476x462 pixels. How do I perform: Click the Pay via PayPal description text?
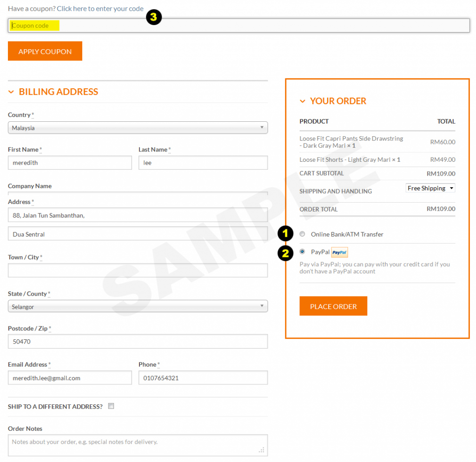click(375, 268)
